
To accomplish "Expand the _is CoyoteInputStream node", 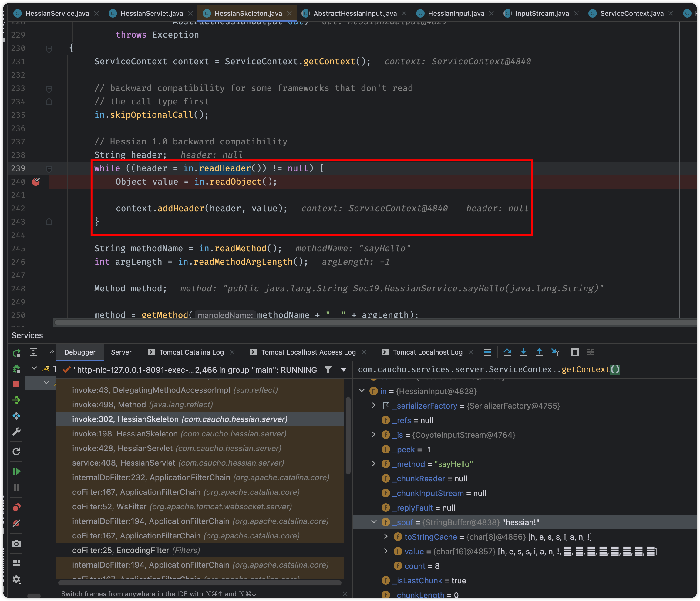I will pyautogui.click(x=374, y=435).
